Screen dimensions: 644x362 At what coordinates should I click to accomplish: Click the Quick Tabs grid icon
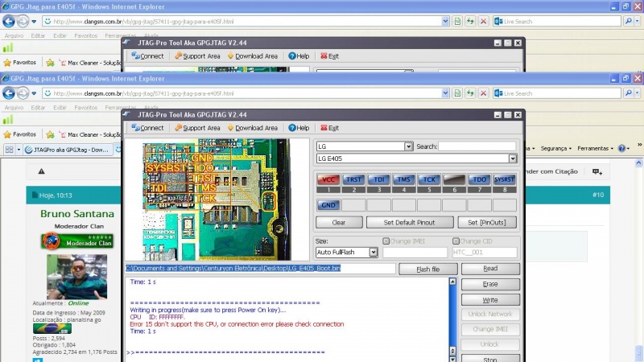pos(9,150)
